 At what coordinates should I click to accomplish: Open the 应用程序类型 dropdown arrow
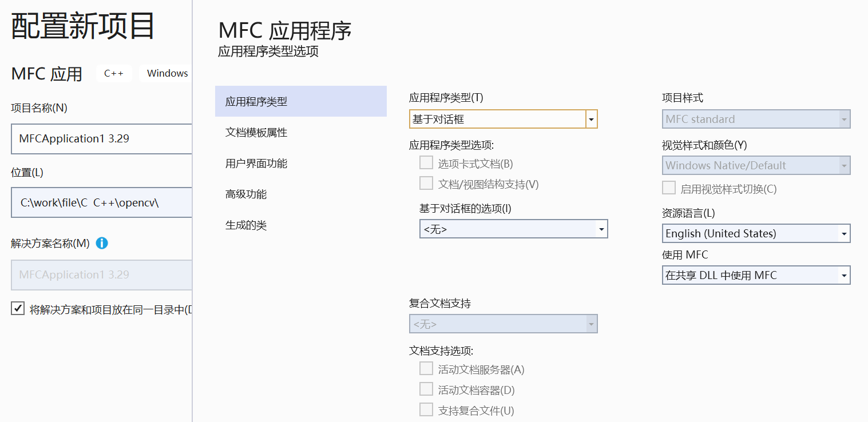[x=591, y=119]
